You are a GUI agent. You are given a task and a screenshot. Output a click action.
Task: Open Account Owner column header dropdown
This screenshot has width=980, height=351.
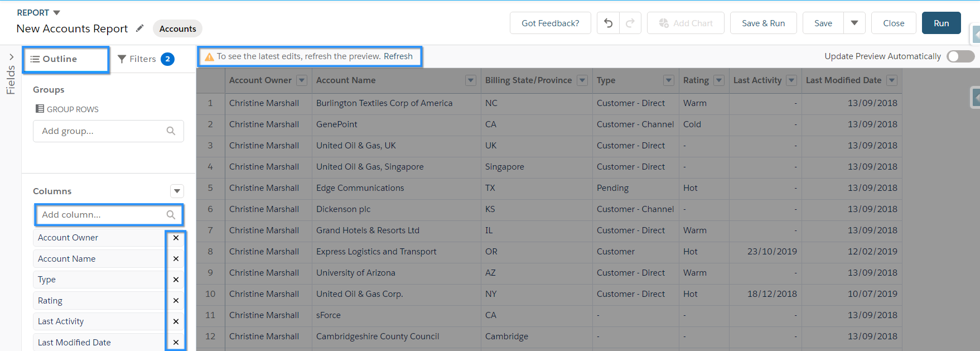[302, 80]
